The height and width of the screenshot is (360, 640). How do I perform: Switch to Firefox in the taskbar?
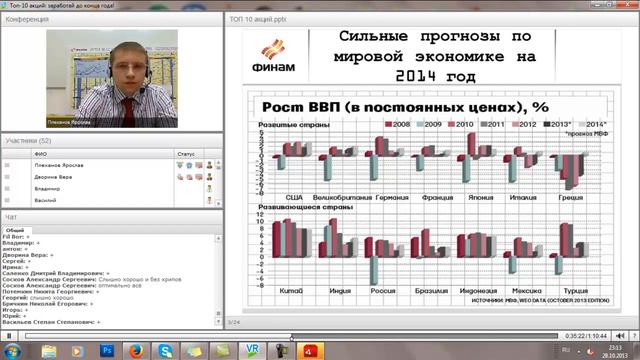[136, 351]
